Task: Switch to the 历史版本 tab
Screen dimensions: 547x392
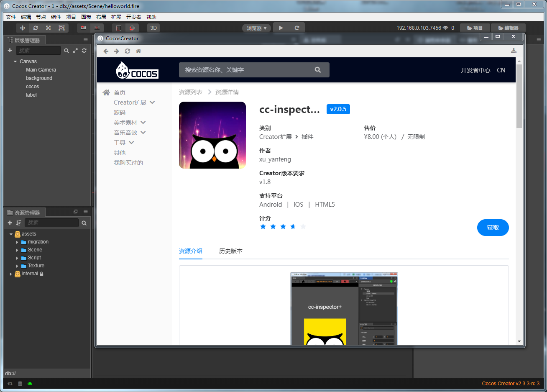Action: point(231,251)
